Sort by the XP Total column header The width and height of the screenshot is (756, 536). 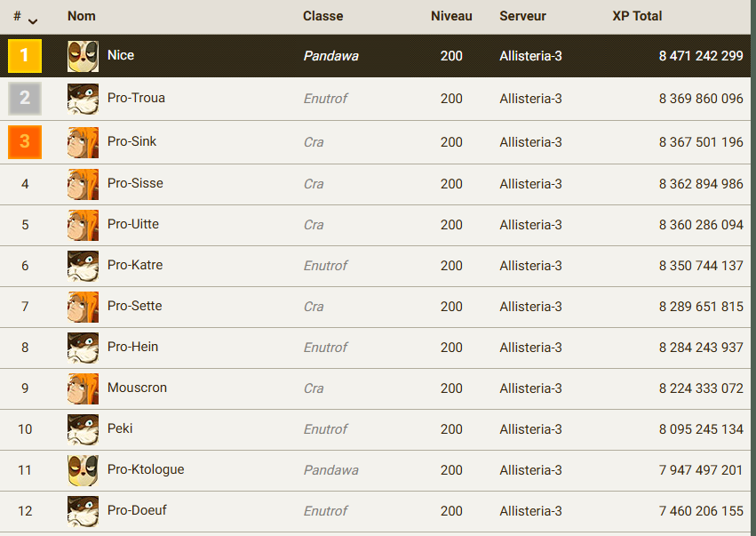[637, 16]
